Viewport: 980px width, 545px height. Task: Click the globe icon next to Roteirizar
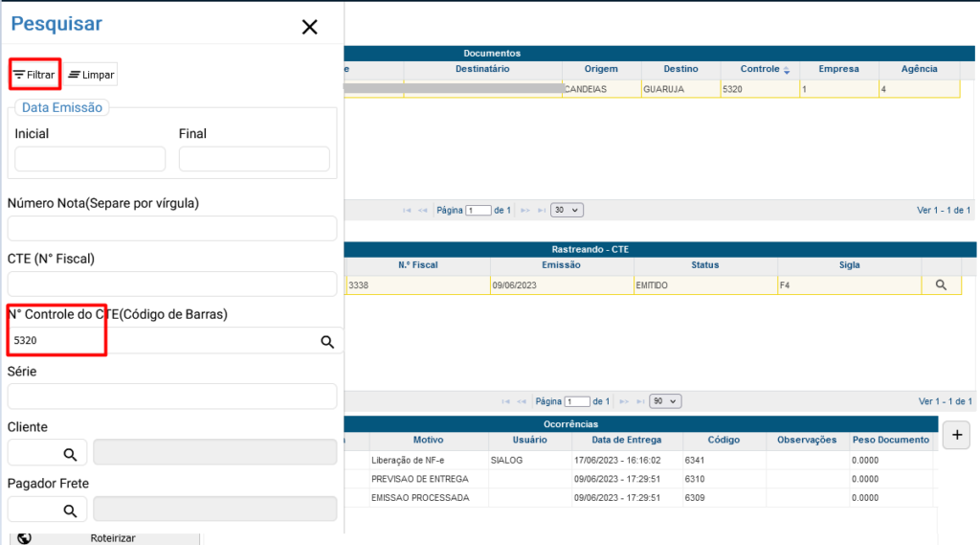coord(24,538)
